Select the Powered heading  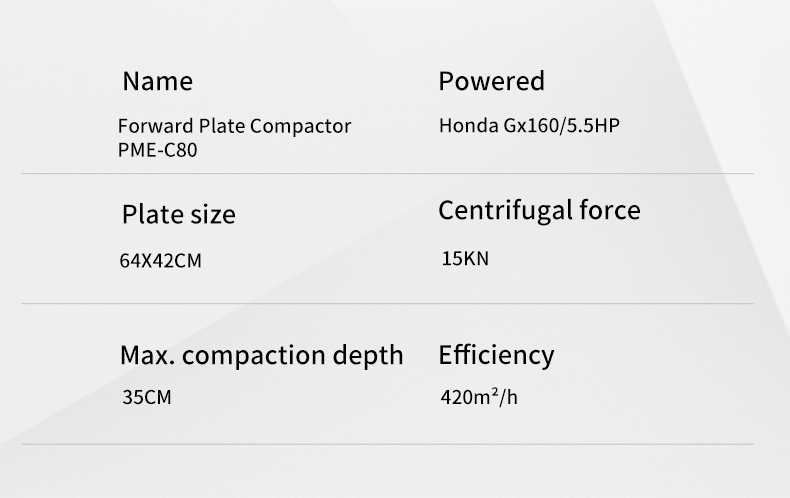491,81
